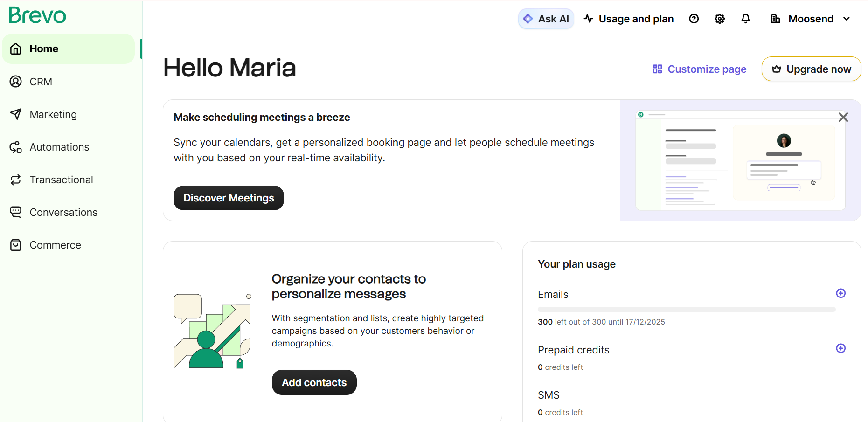This screenshot has width=868, height=422.
Task: Click the Ask AI button
Action: (x=546, y=19)
